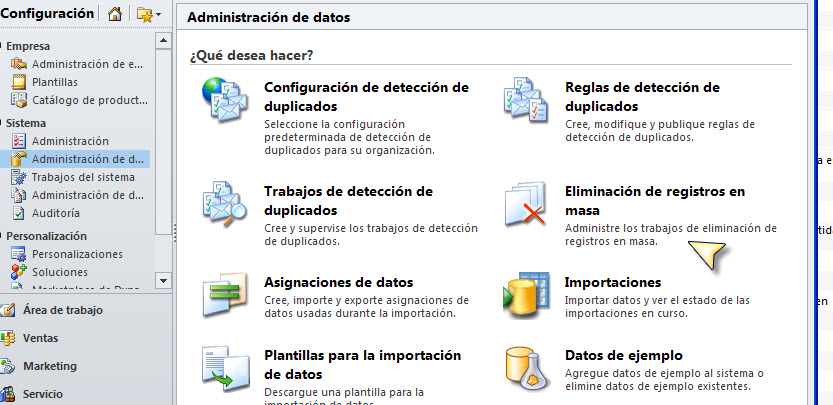Screen dimensions: 833x405
Task: Click the Trabajos de detección de duplicados icon
Action: (x=225, y=204)
